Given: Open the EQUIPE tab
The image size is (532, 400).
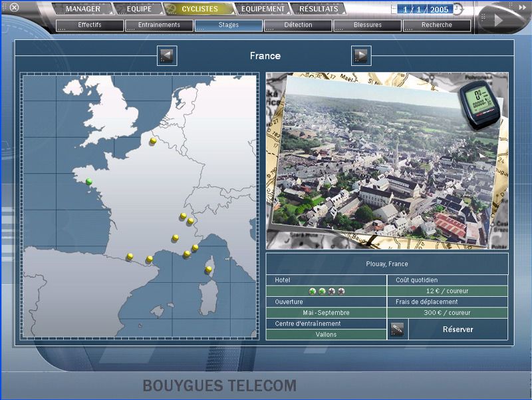Looking at the screenshot, I should click(139, 9).
